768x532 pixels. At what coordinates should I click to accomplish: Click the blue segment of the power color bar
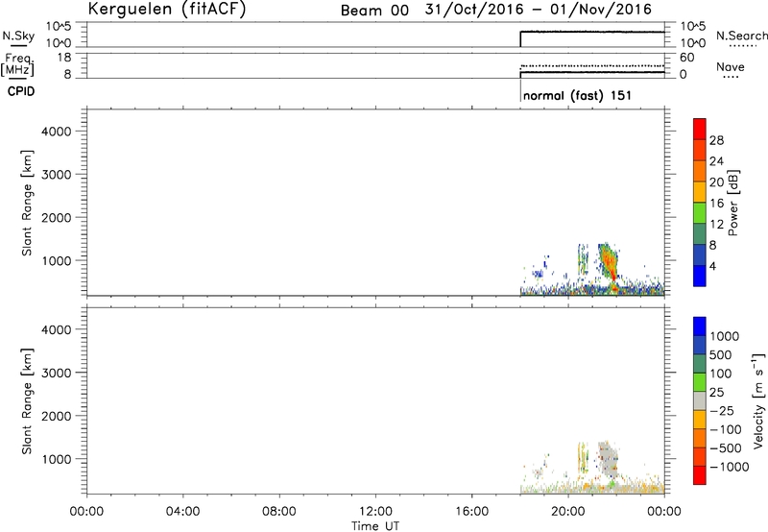click(x=700, y=276)
